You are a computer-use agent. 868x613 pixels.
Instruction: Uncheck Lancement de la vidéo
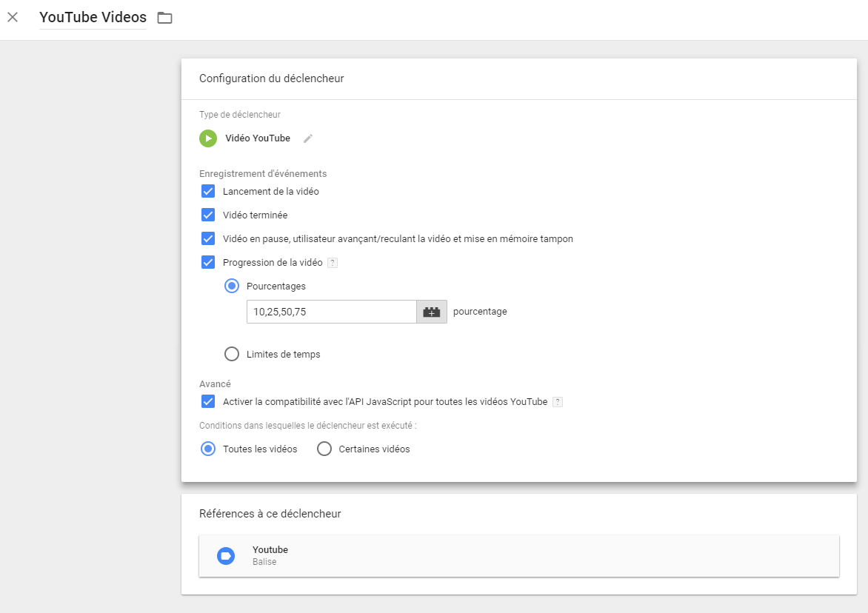tap(208, 191)
